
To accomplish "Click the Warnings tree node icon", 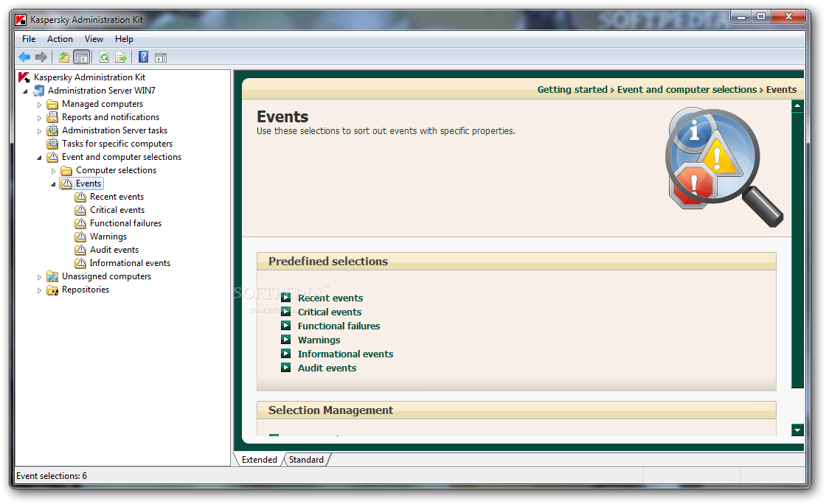I will click(x=80, y=237).
